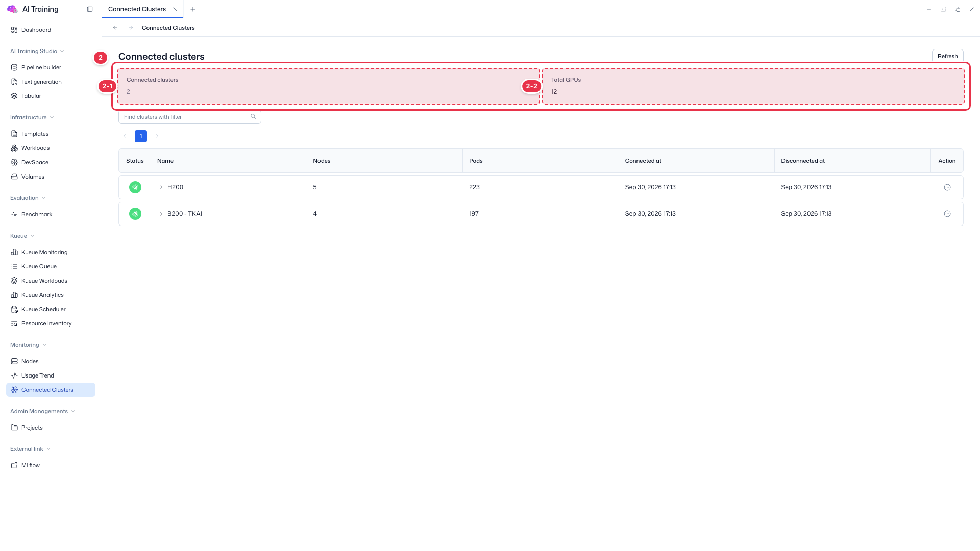
Task: Click the Resource Inventory icon
Action: [14, 323]
